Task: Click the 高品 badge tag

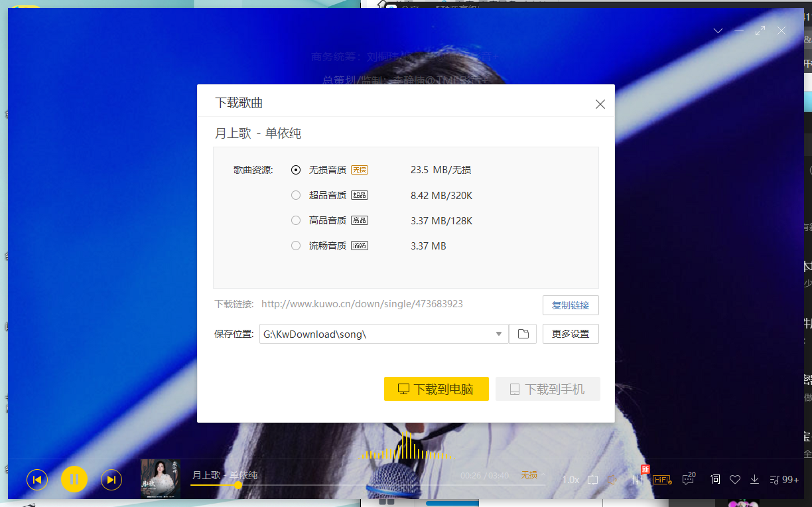Action: [360, 220]
